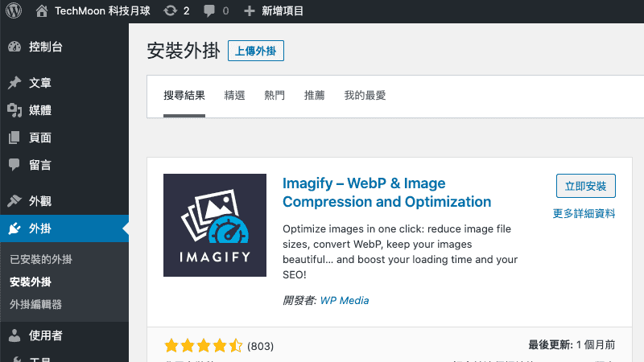
Task: Open 外掛編輯器 submenu
Action: (x=35, y=305)
